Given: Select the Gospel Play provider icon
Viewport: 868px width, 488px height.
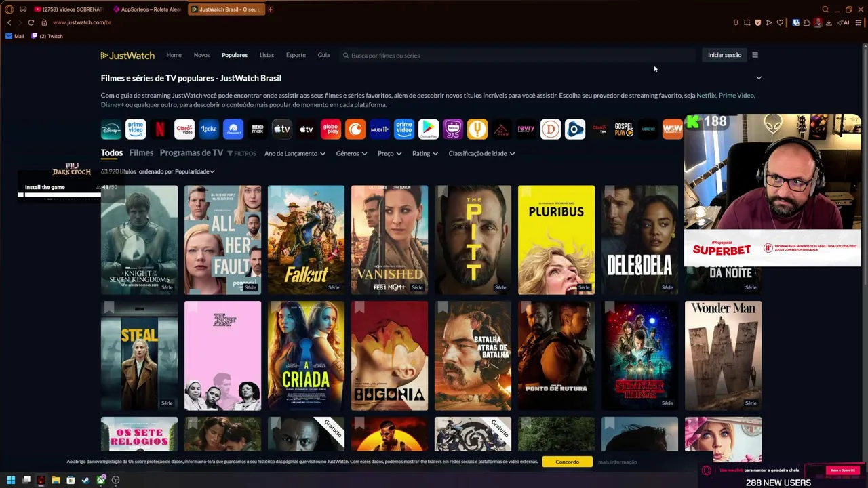Looking at the screenshot, I should pyautogui.click(x=624, y=129).
